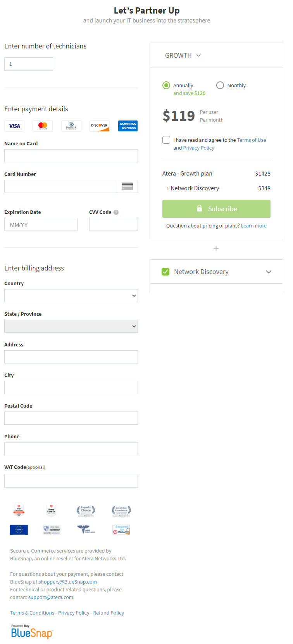Click the plus icon below the plan card
This screenshot has height=644, width=293.
tap(216, 249)
